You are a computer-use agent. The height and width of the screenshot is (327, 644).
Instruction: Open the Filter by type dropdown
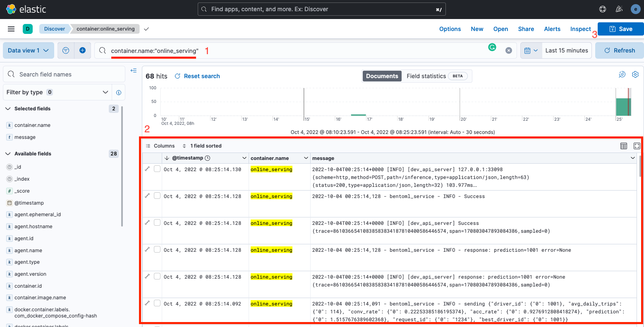[58, 92]
